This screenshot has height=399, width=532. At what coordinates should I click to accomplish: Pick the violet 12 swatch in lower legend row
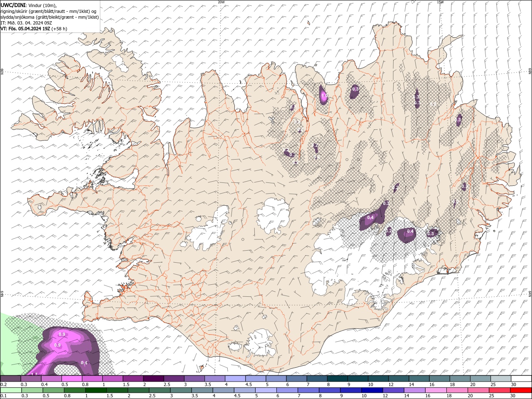coord(392,390)
